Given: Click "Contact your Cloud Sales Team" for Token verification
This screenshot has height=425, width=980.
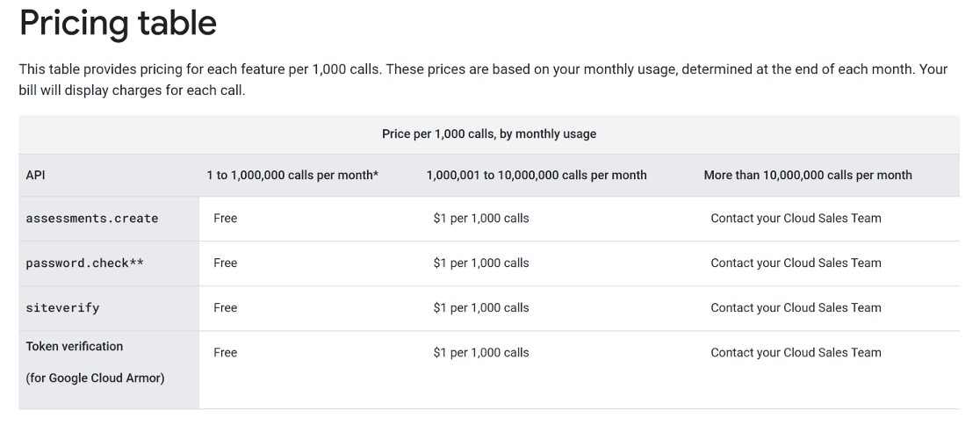Looking at the screenshot, I should (796, 352).
